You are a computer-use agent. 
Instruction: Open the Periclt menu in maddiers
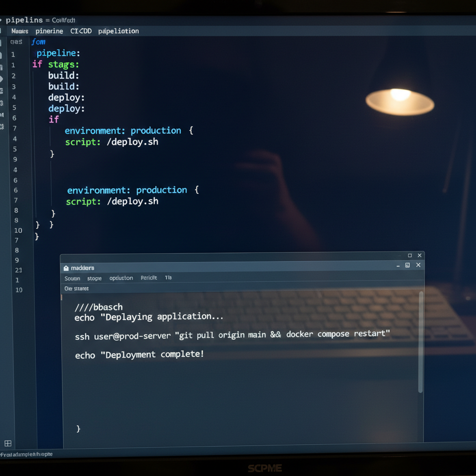(149, 278)
